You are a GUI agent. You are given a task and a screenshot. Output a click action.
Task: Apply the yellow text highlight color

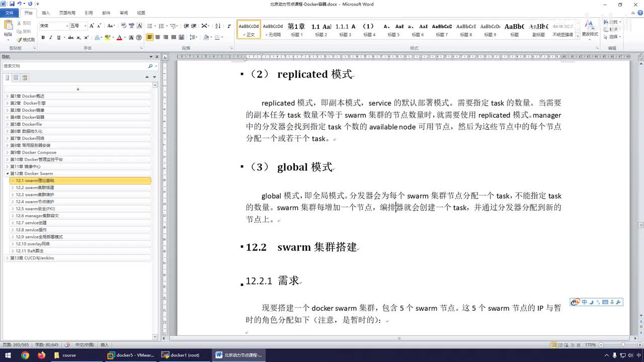point(107,37)
